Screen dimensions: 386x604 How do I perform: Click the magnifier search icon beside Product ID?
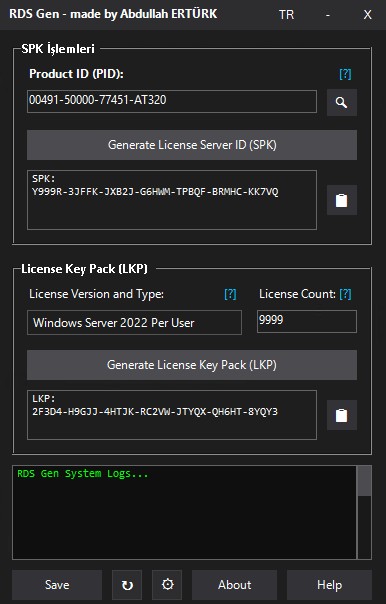pyautogui.click(x=342, y=102)
